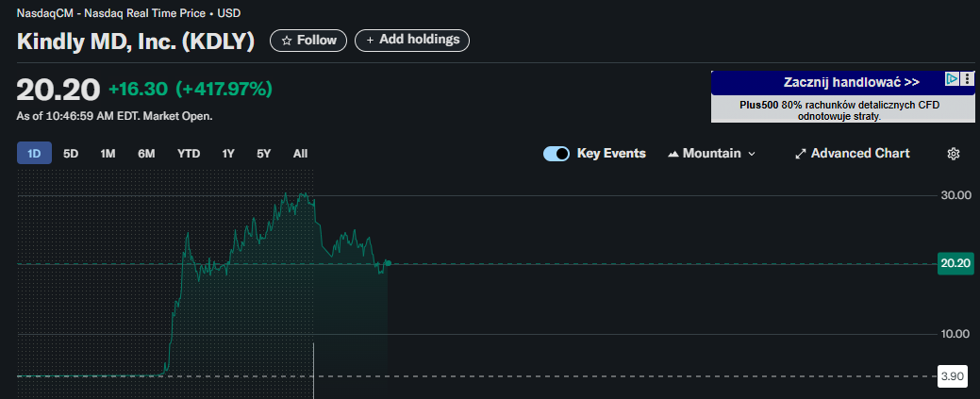View the 1Y chart range
The width and height of the screenshot is (980, 399).
tap(228, 154)
